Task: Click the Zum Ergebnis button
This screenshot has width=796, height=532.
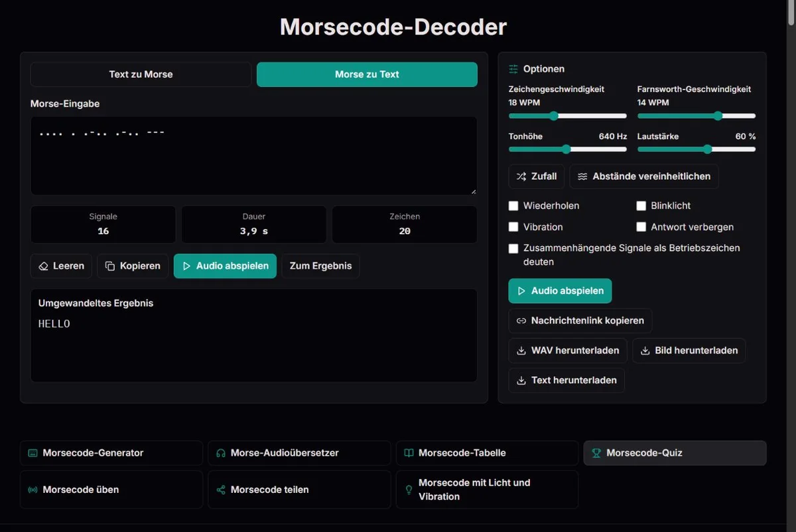Action: pyautogui.click(x=321, y=266)
